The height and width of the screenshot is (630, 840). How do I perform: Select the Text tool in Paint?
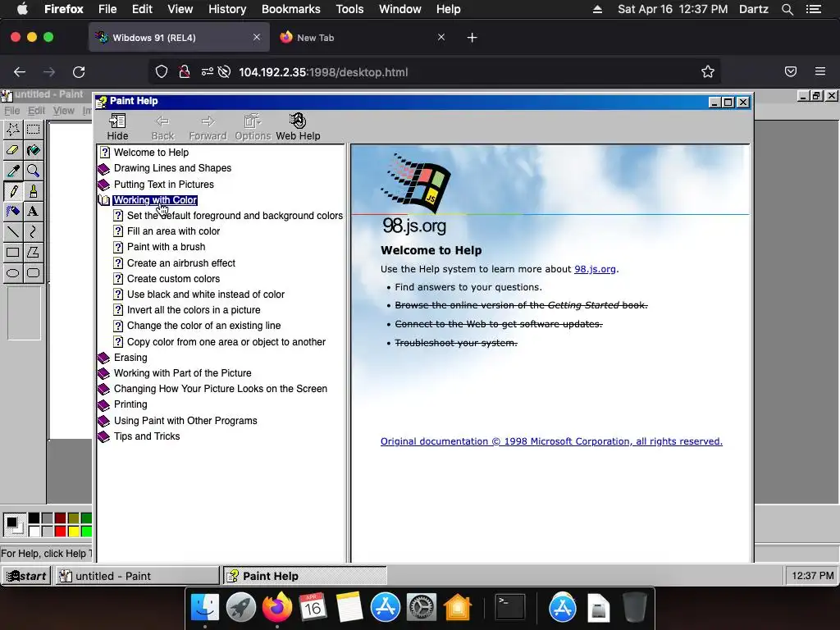tap(33, 212)
